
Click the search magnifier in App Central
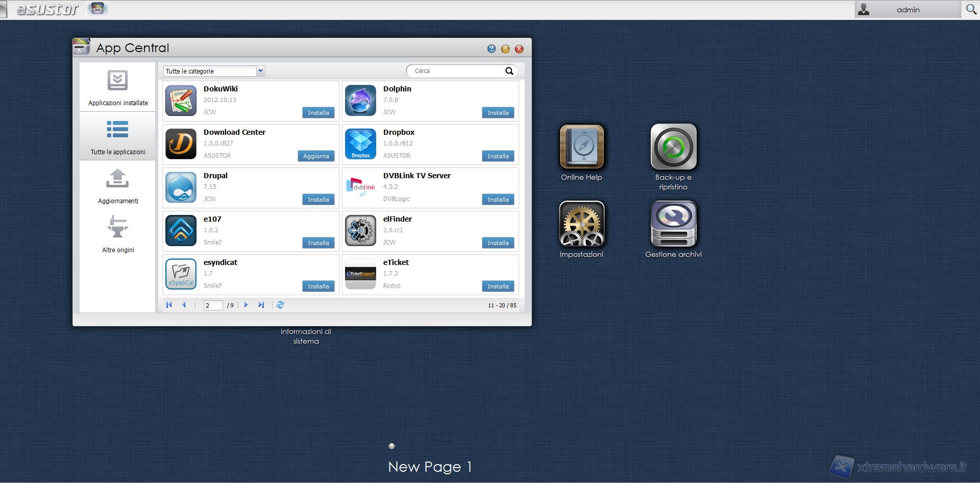point(509,71)
